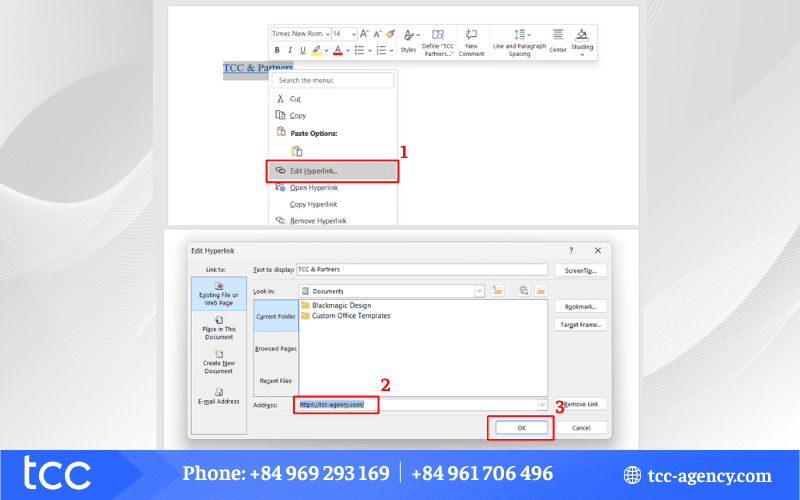Viewport: 800px width, 500px height.
Task: Click the Up One Folder icon
Action: pyautogui.click(x=498, y=291)
